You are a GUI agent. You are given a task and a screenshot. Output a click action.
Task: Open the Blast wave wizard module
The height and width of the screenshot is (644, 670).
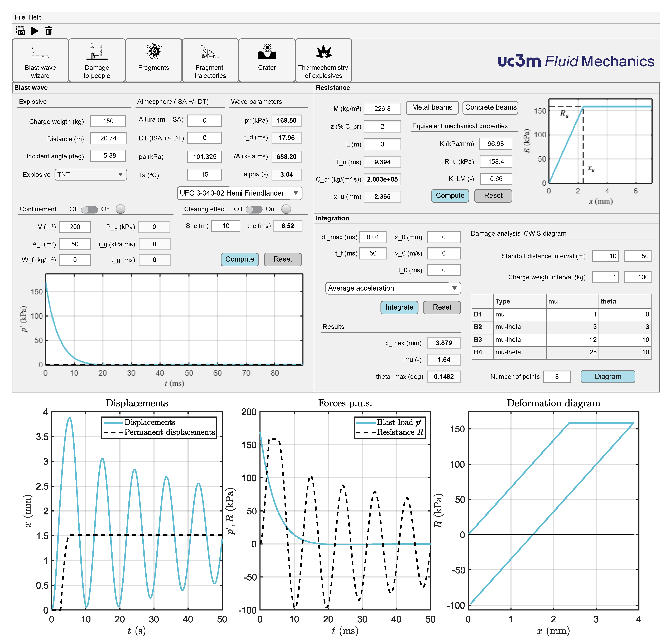[40, 60]
